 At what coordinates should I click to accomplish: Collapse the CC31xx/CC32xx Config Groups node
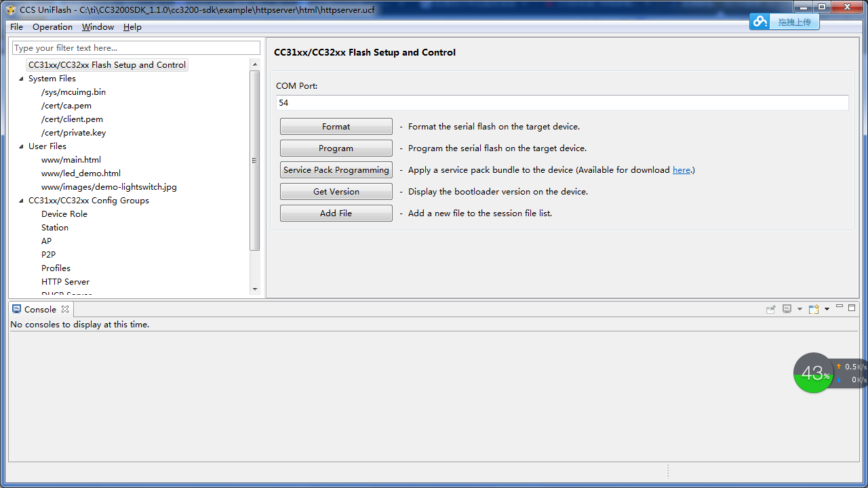(21, 201)
